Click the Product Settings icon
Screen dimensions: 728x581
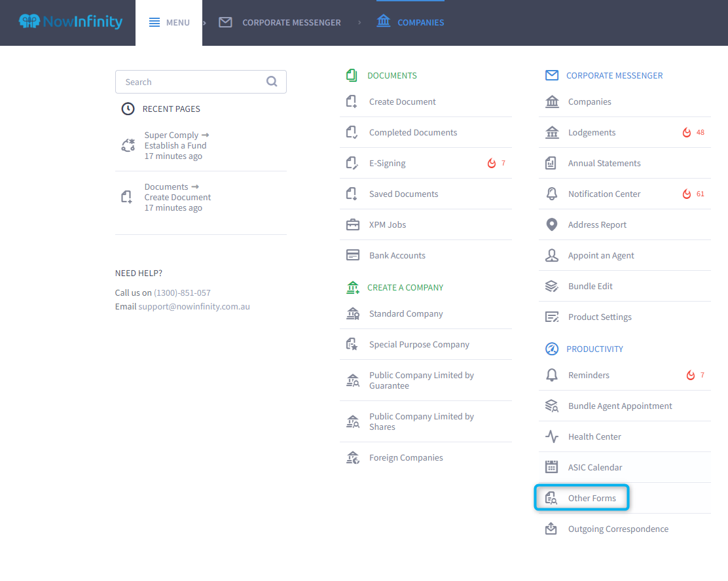click(x=552, y=317)
